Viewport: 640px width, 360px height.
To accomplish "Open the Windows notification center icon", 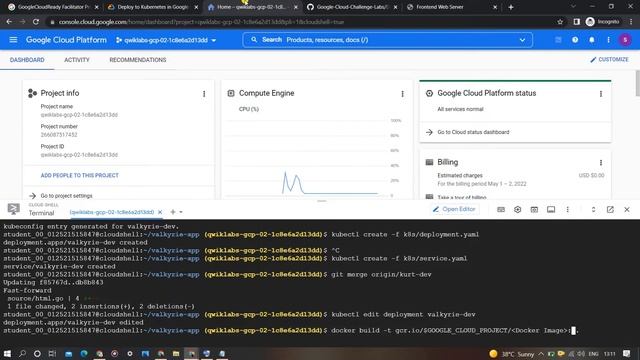I will [627, 353].
